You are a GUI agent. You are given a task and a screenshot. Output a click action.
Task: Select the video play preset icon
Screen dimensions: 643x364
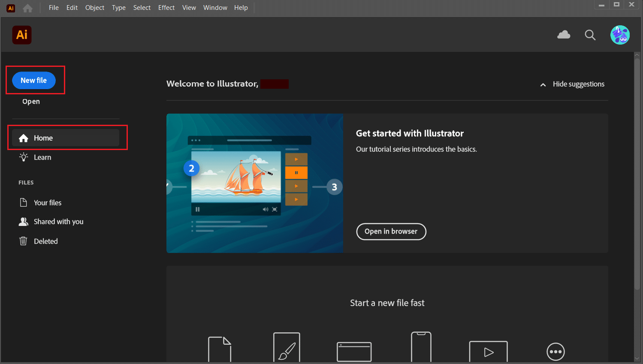[x=489, y=352]
